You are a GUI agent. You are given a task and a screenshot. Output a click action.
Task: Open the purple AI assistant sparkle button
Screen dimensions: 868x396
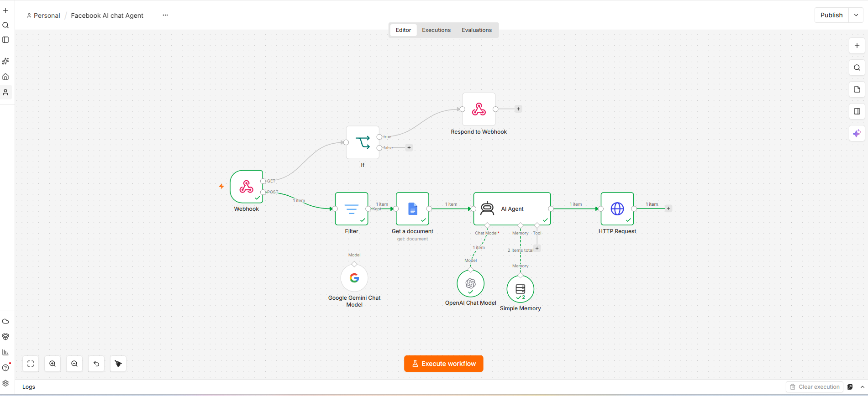(x=857, y=133)
